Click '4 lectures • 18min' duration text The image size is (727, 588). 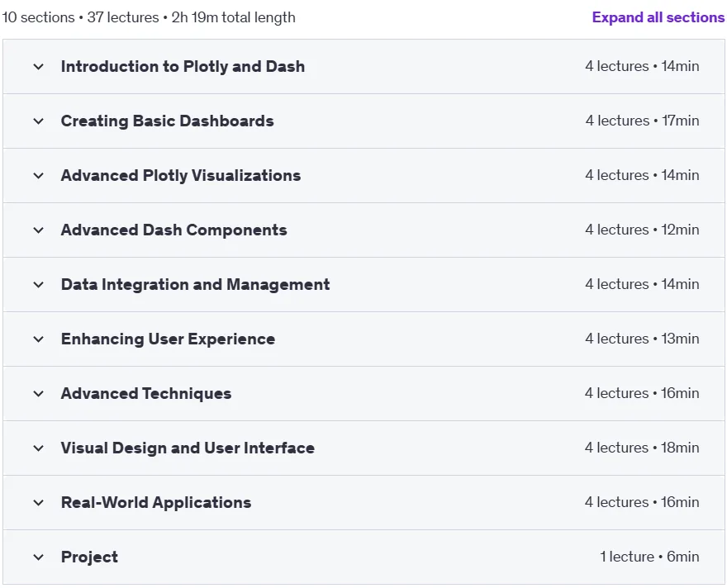pyautogui.click(x=642, y=448)
